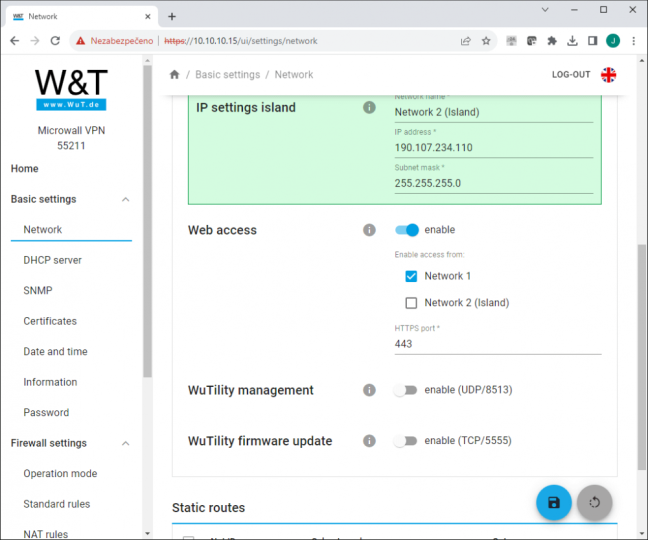Click the blue save floppy disk button

coord(553,502)
